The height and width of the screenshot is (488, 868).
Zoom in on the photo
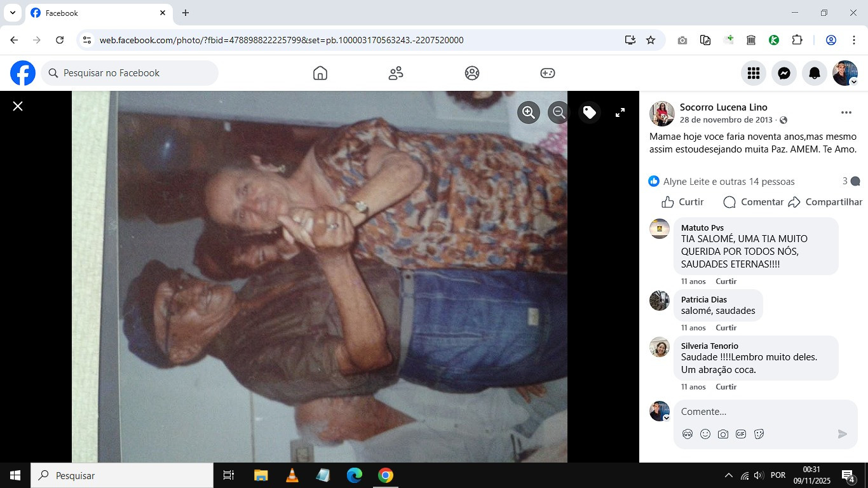tap(528, 112)
